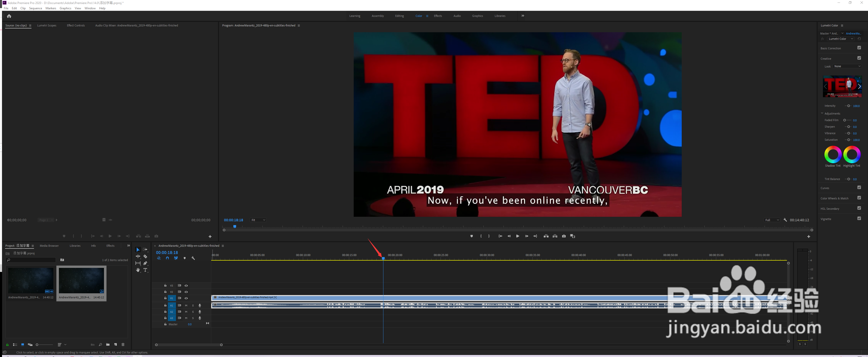The width and height of the screenshot is (868, 357).
Task: Collapse Adjustments section in Lumetri
Action: click(822, 113)
